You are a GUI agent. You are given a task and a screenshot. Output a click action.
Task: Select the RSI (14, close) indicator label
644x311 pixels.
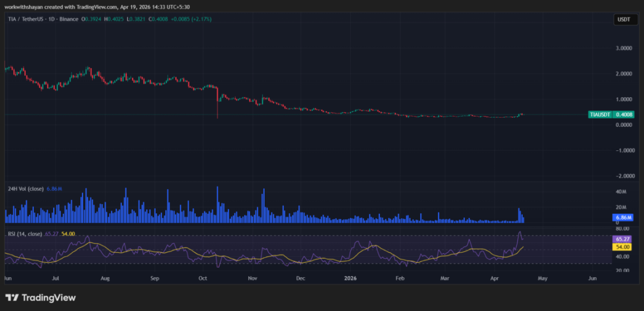[x=25, y=234]
